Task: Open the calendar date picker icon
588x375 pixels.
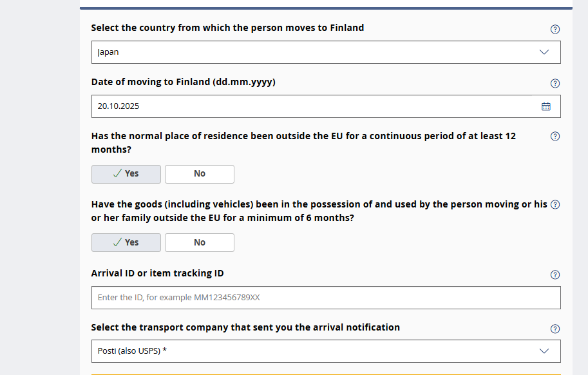Action: pyautogui.click(x=546, y=106)
